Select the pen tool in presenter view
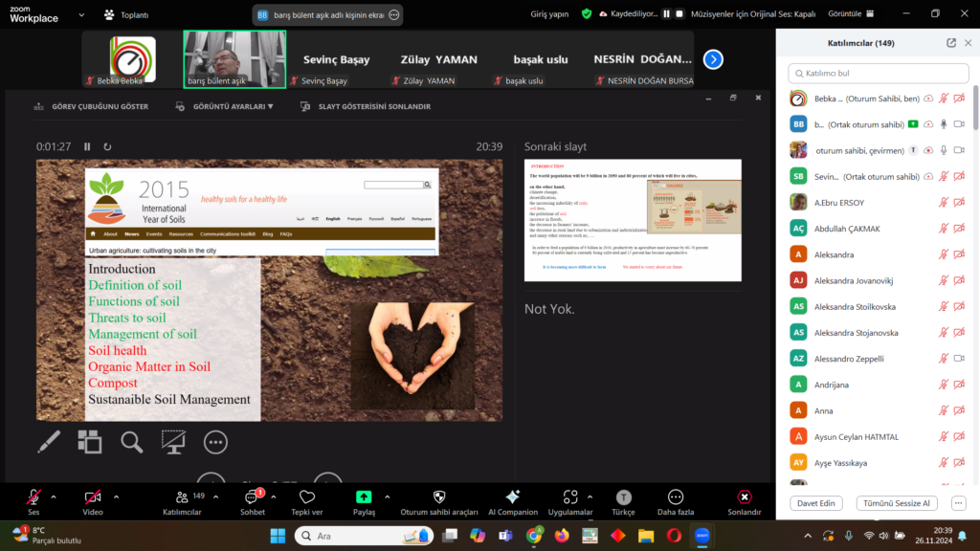The width and height of the screenshot is (980, 551). click(49, 441)
